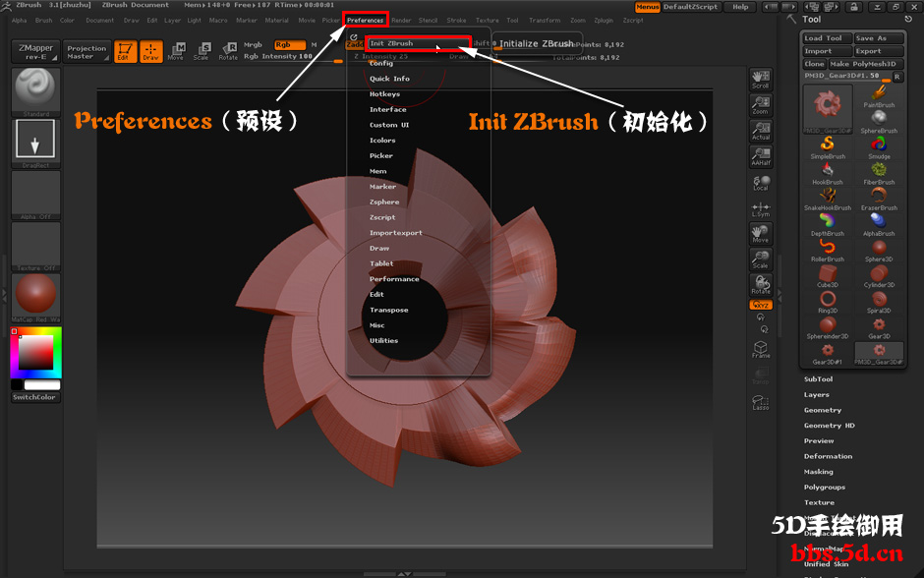Enable the Mrgb paint mode
This screenshot has height=578, width=924.
coord(253,45)
